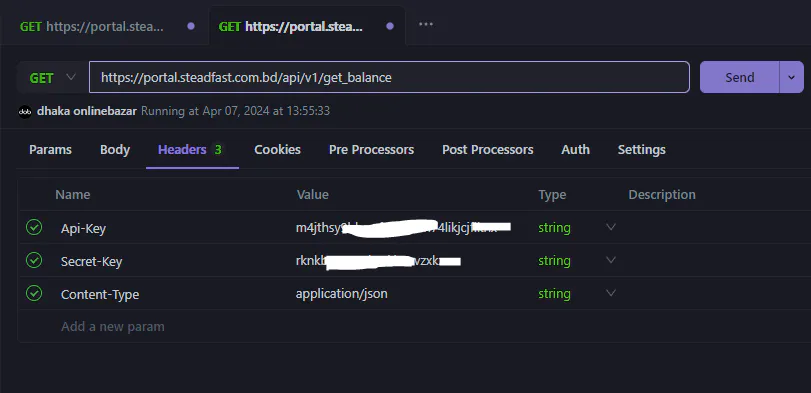
Task: Open the Pre Processors tab
Action: point(371,150)
